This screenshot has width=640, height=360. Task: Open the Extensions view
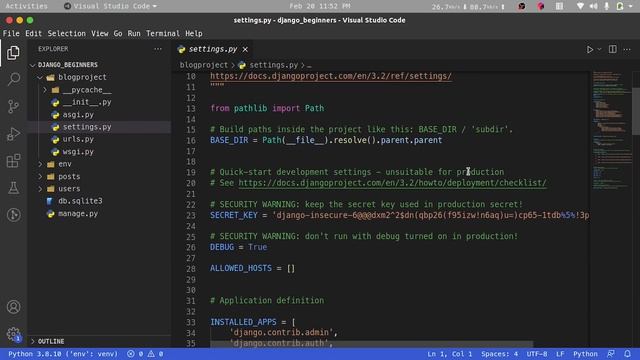(x=13, y=161)
